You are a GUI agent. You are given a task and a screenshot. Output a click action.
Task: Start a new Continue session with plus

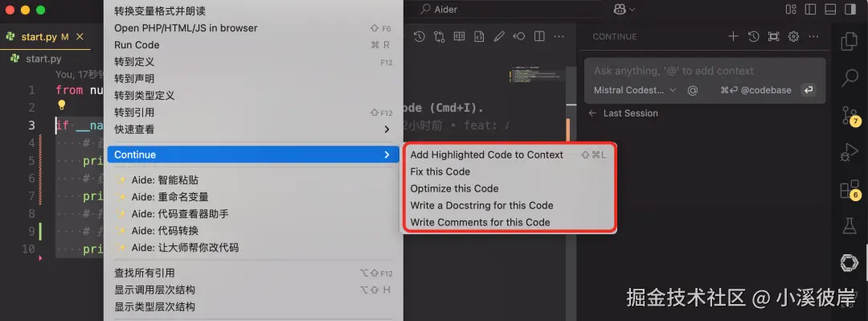click(x=733, y=36)
